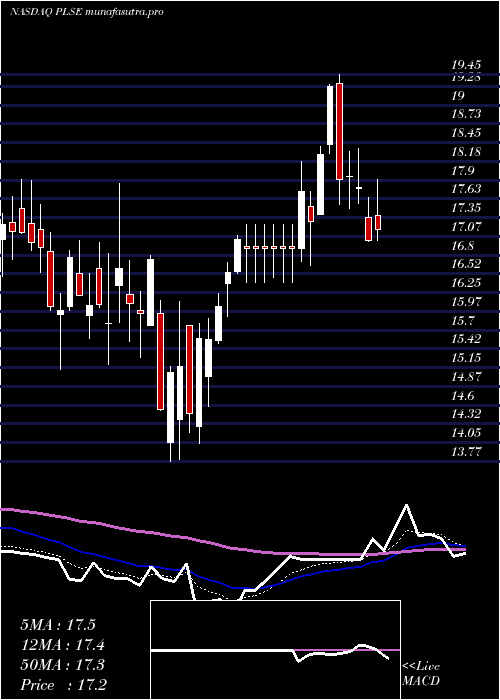Click the NASDAQ PLSE munafasutra.pro title text
This screenshot has height=700, width=500.
pos(86,12)
